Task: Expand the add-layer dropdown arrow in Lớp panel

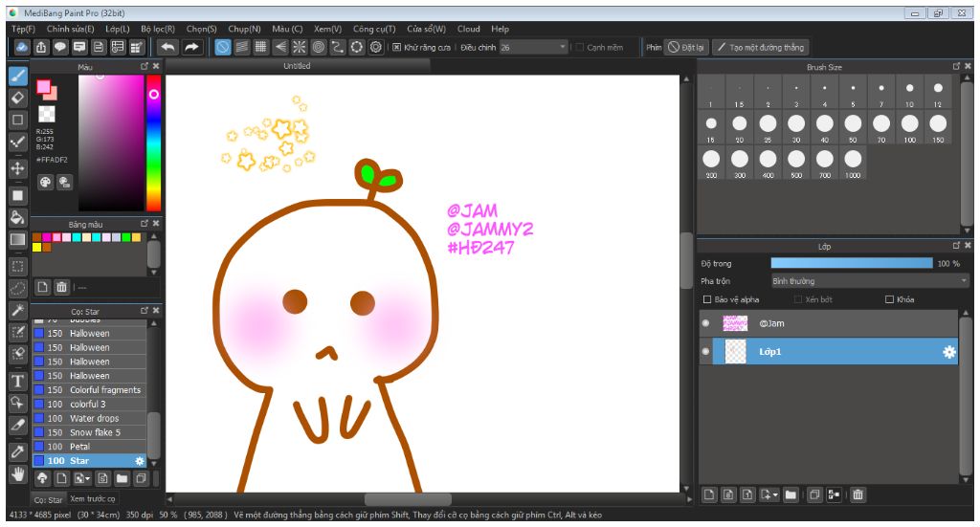Action: [x=775, y=495]
